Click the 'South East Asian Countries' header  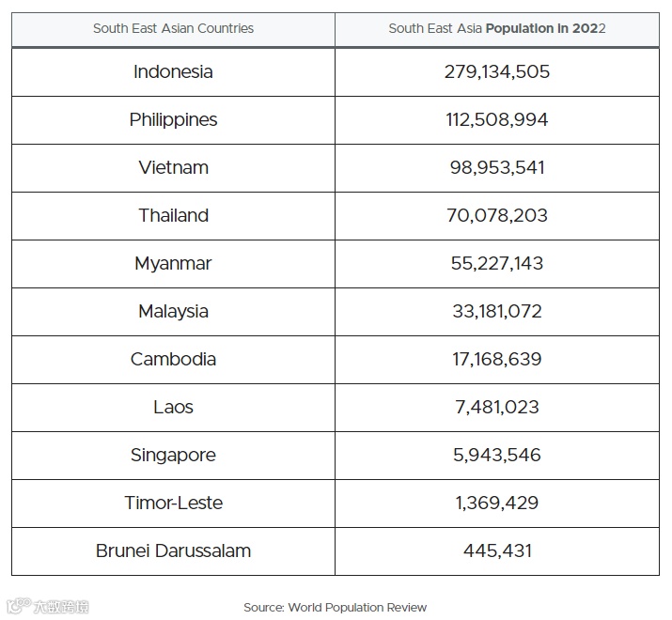(173, 28)
